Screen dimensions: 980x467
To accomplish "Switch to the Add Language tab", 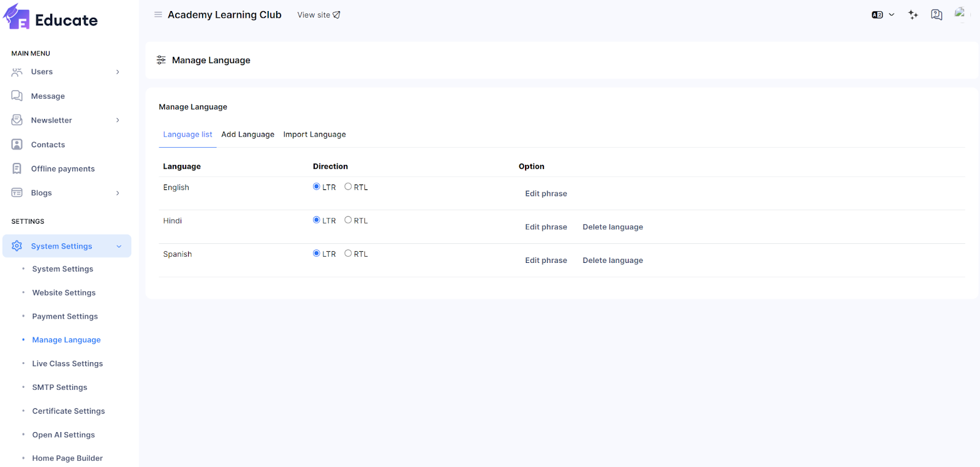I will [247, 135].
